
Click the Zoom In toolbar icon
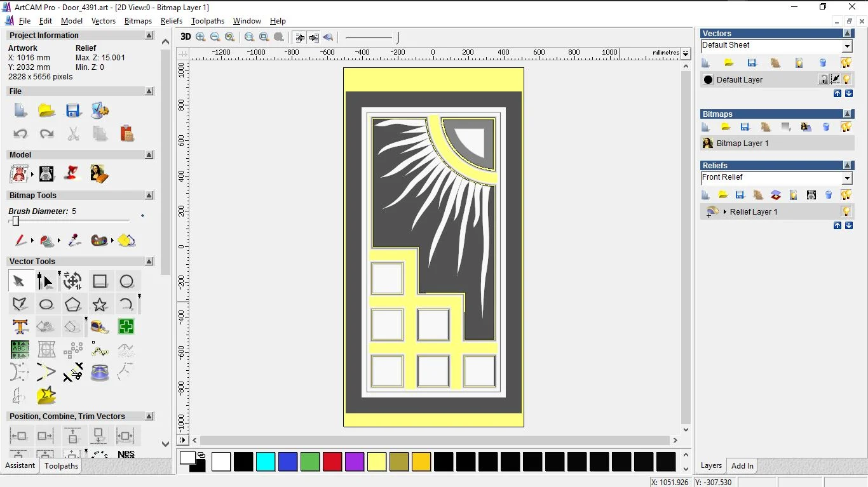point(201,37)
